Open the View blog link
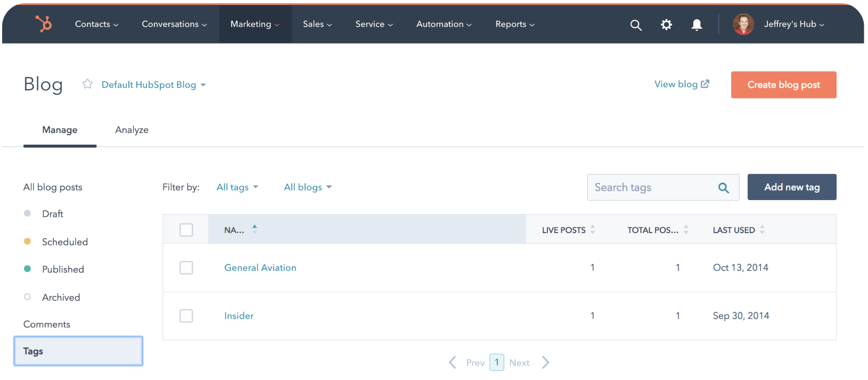 (x=682, y=84)
